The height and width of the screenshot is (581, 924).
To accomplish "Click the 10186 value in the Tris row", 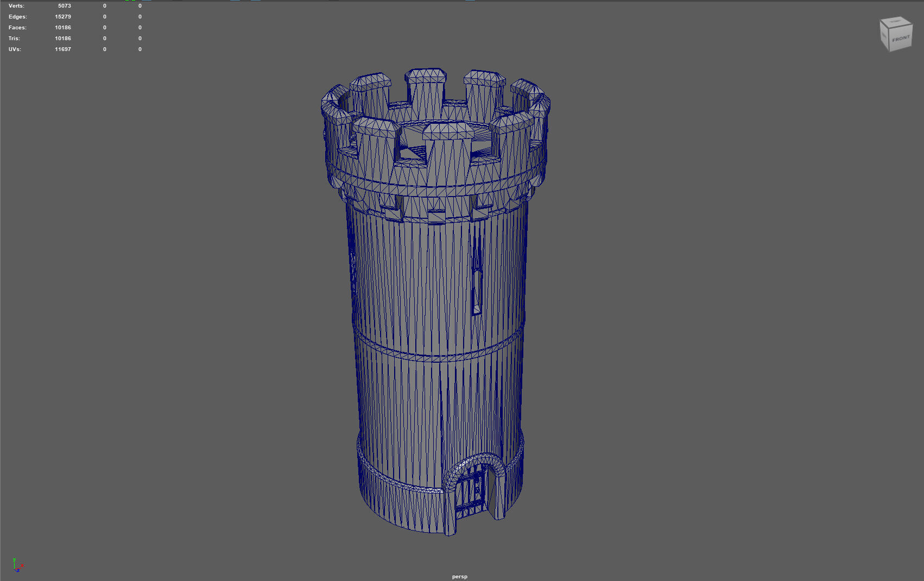I will pos(63,39).
